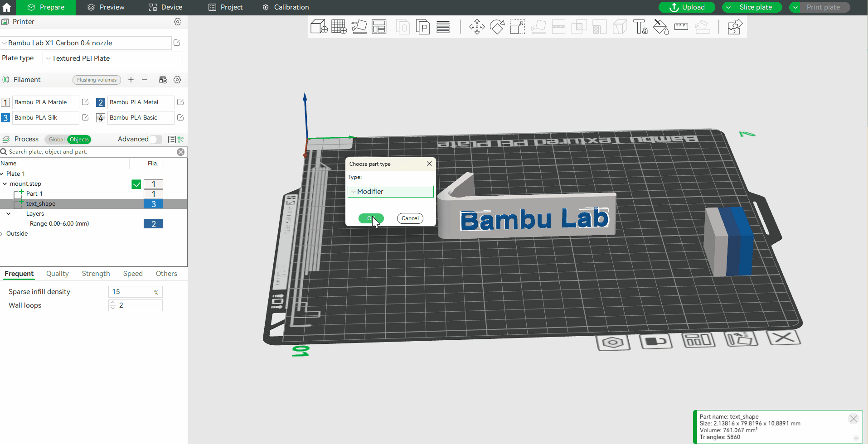This screenshot has width=868, height=444.
Task: Open the Slice plate dropdown arrow
Action: coord(728,7)
